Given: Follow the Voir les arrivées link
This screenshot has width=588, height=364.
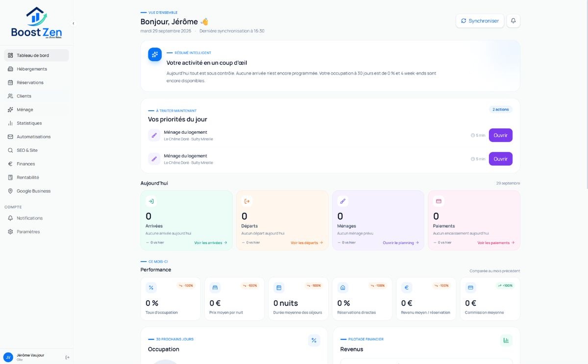Looking at the screenshot, I should tap(211, 243).
